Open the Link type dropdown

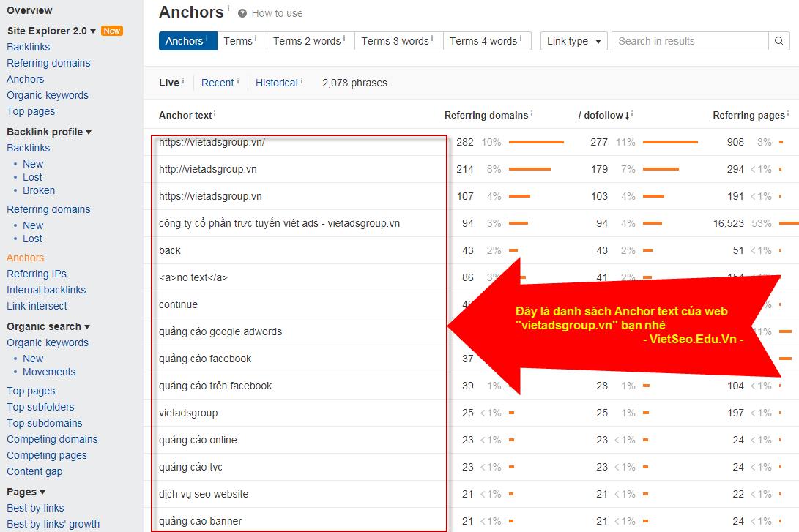click(x=573, y=41)
